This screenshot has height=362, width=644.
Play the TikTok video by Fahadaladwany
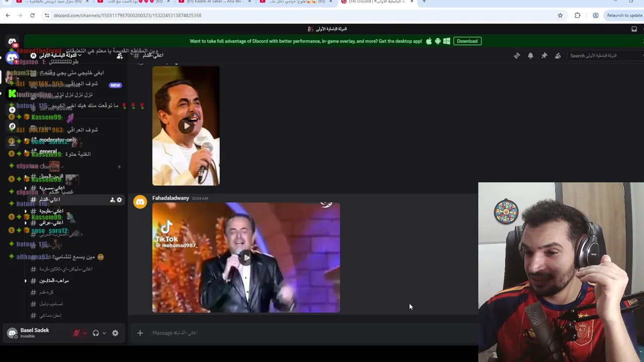(246, 258)
